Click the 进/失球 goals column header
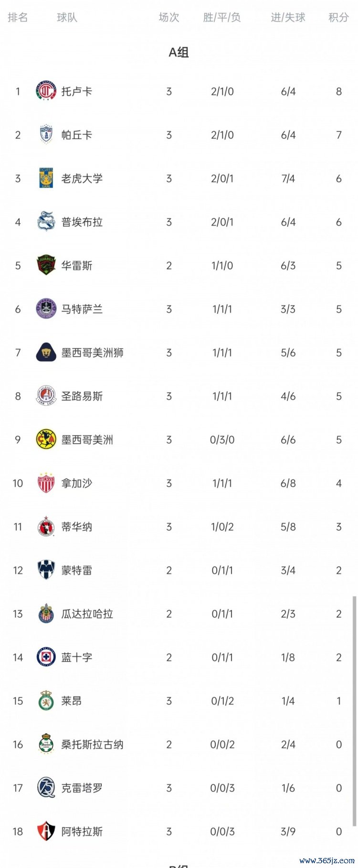358x868 pixels. (x=288, y=18)
